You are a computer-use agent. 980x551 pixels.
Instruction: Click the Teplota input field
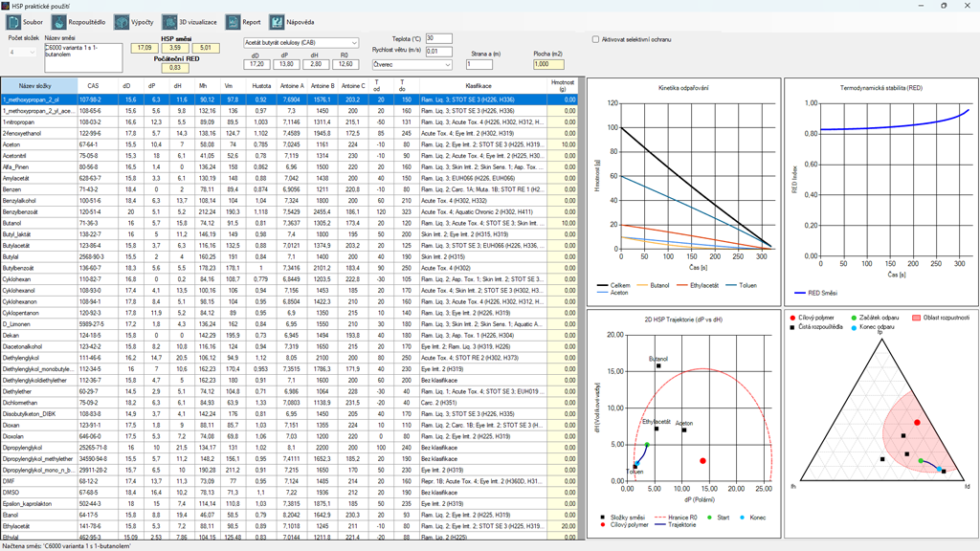coord(438,38)
